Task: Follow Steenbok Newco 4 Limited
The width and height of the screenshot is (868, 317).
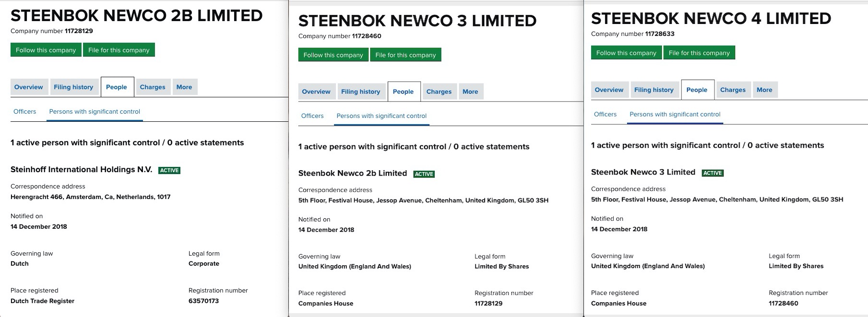Action: click(x=626, y=53)
